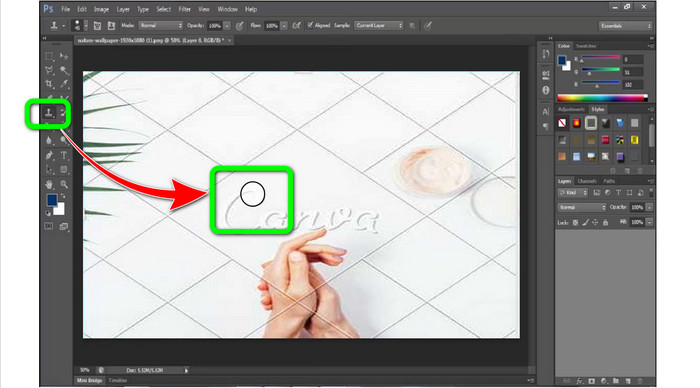Open the Paragraph panel icon in dock
The height and width of the screenshot is (388, 700).
tap(546, 127)
